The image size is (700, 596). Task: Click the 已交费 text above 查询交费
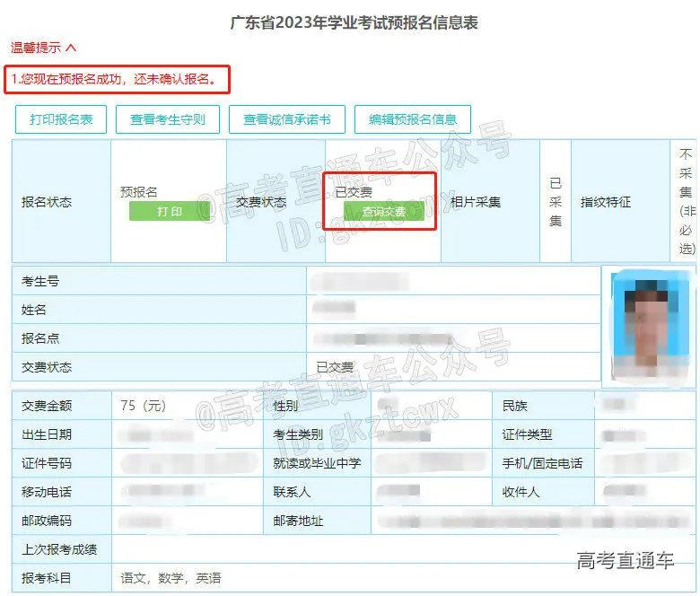click(x=354, y=192)
